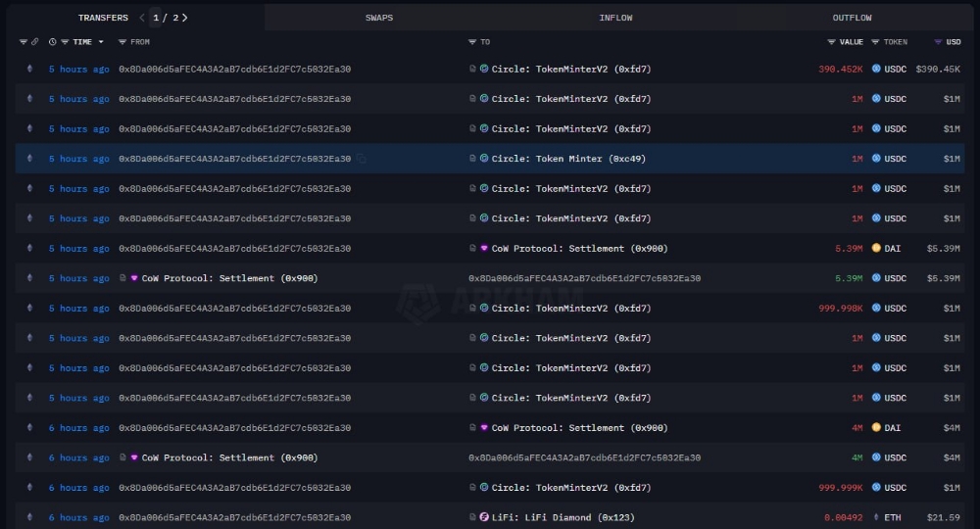Click the chain link filter icon

point(35,42)
